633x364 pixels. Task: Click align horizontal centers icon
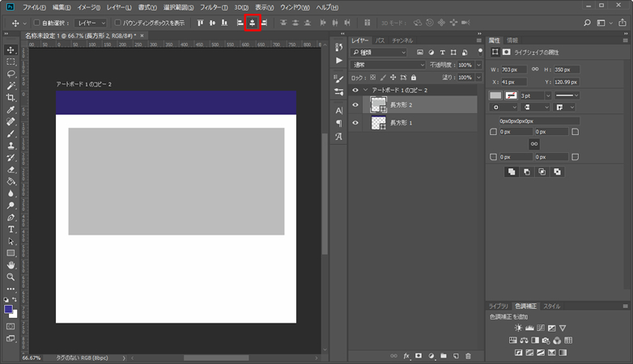click(x=253, y=23)
